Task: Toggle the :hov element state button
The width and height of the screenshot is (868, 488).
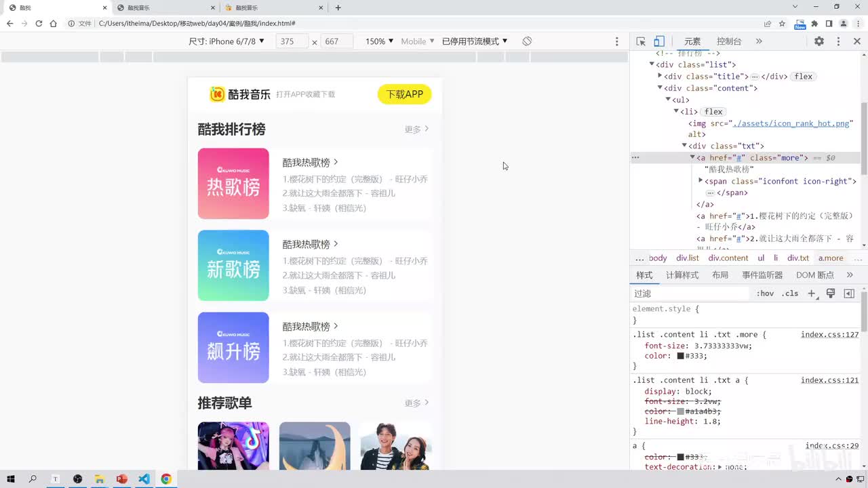Action: [x=765, y=293]
